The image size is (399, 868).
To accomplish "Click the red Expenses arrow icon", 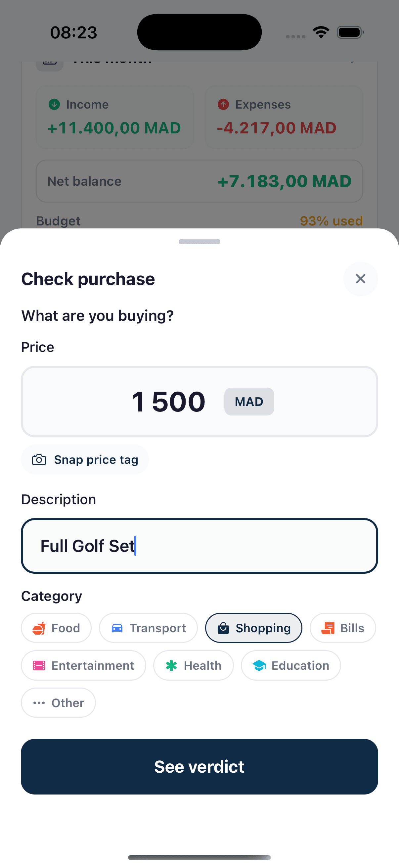I will (223, 105).
